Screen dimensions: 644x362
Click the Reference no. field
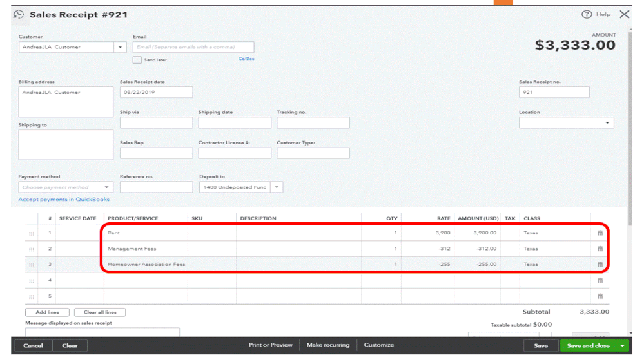pyautogui.click(x=156, y=187)
